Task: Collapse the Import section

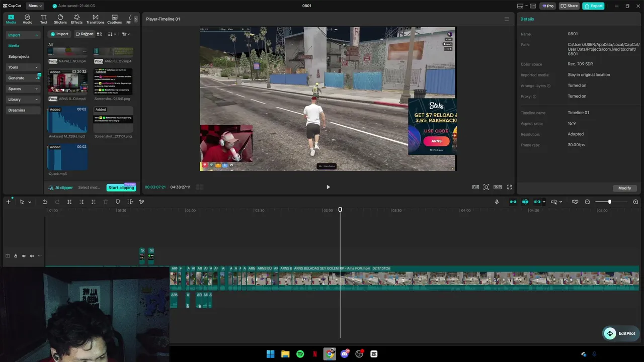Action: [x=23, y=35]
